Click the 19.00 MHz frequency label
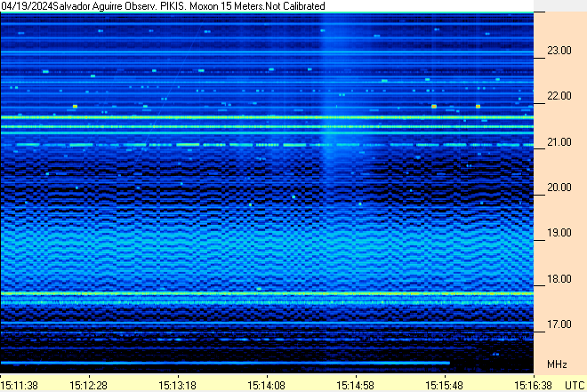 click(559, 233)
